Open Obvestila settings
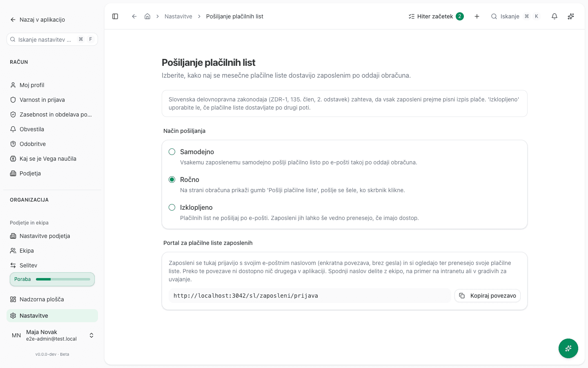588x368 pixels. [x=52, y=129]
